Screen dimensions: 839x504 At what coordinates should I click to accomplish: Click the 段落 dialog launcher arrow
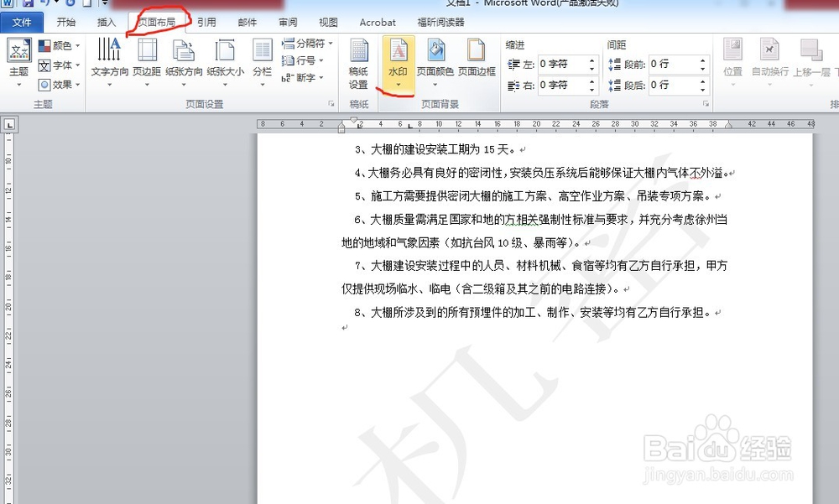click(706, 103)
